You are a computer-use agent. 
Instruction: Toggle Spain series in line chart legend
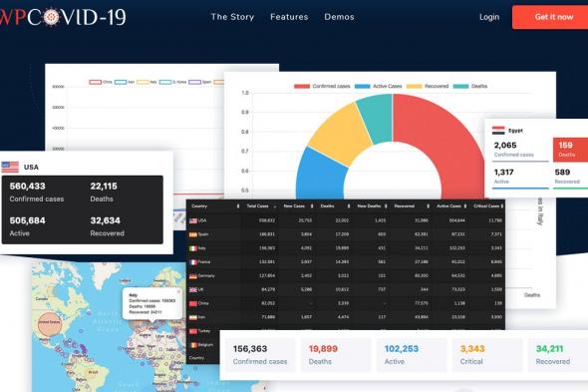click(200, 82)
